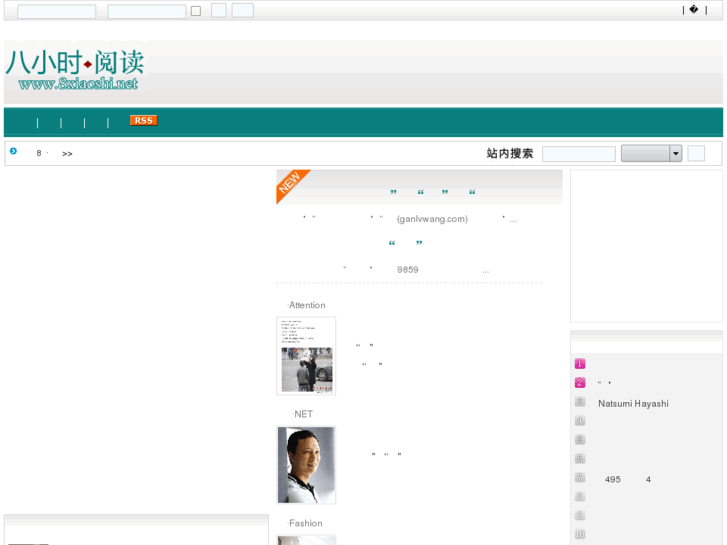Select ranking badge number 9
This screenshot has width=727, height=545.
(x=580, y=515)
